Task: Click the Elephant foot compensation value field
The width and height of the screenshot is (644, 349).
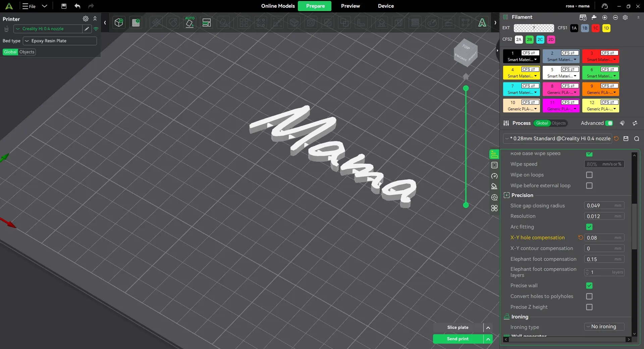Action: (604, 259)
